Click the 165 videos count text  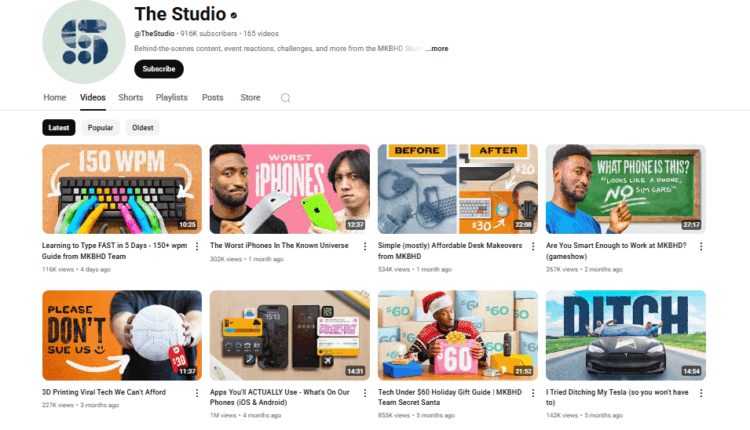[x=261, y=33]
